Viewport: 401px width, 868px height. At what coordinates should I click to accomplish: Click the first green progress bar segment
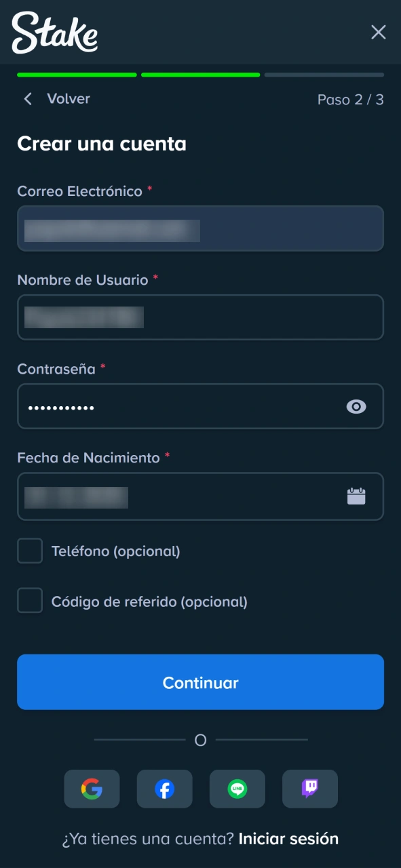77,75
